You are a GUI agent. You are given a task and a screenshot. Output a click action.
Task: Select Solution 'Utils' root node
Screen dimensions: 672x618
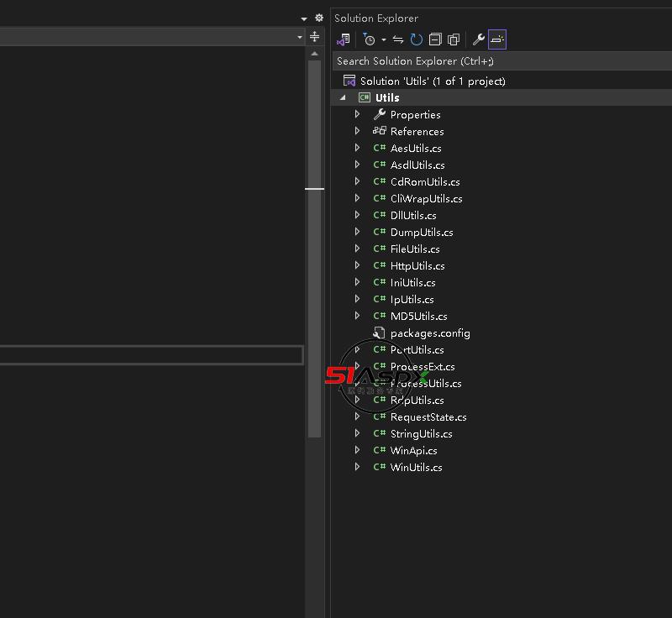432,81
